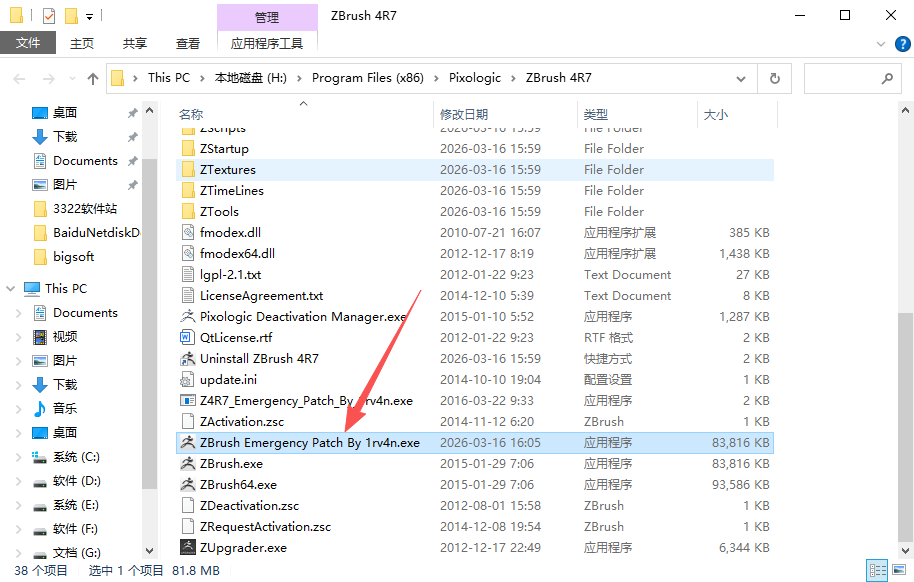Switch to the details view layout icon
The height and width of the screenshot is (582, 914).
pos(877,570)
